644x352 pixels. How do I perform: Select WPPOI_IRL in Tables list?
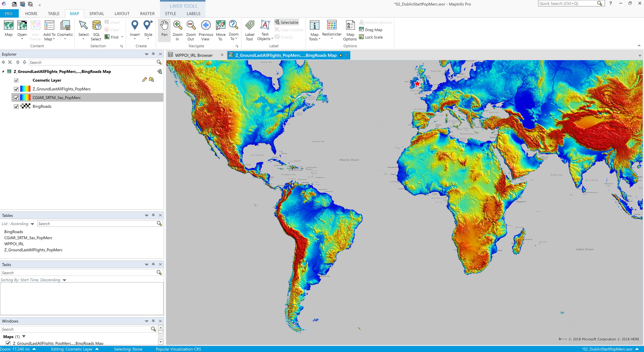pos(14,244)
